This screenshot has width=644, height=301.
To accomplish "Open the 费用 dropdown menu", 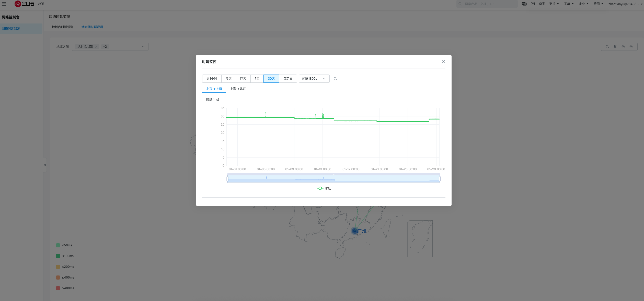I will pos(598,4).
